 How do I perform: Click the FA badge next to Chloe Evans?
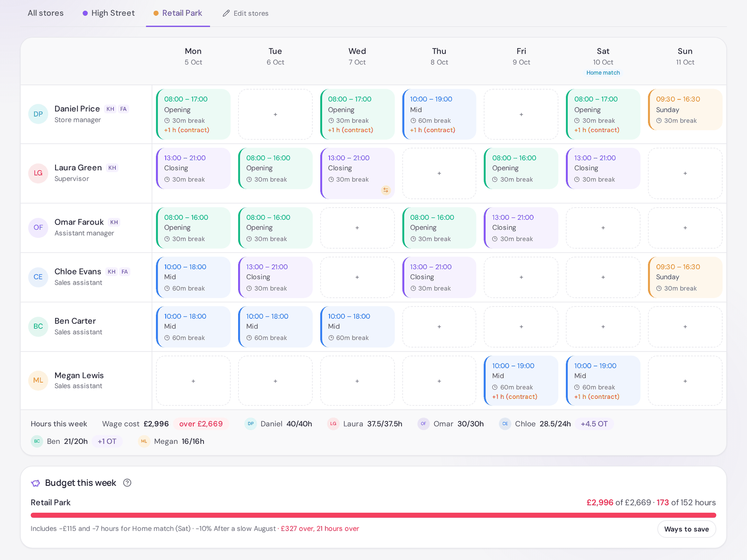tap(125, 272)
